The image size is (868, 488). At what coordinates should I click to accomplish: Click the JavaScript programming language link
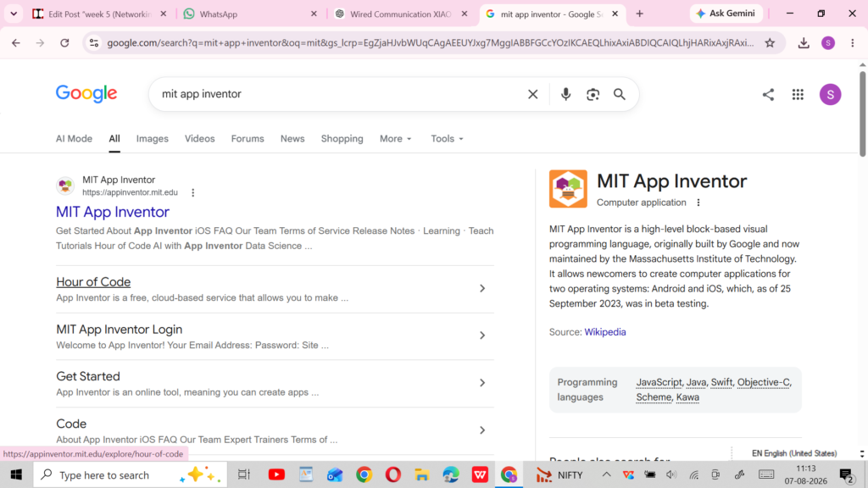point(659,382)
